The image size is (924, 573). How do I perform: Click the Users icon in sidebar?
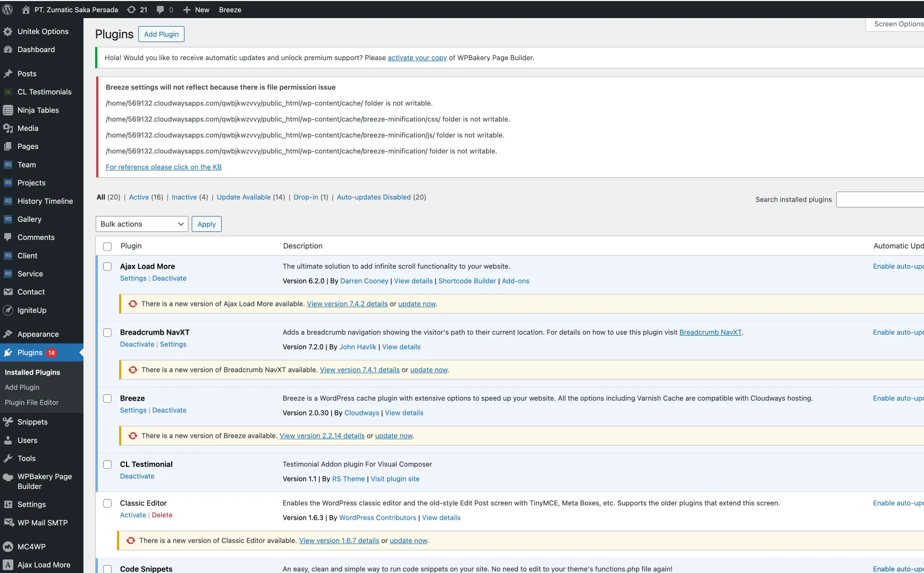[8, 441]
